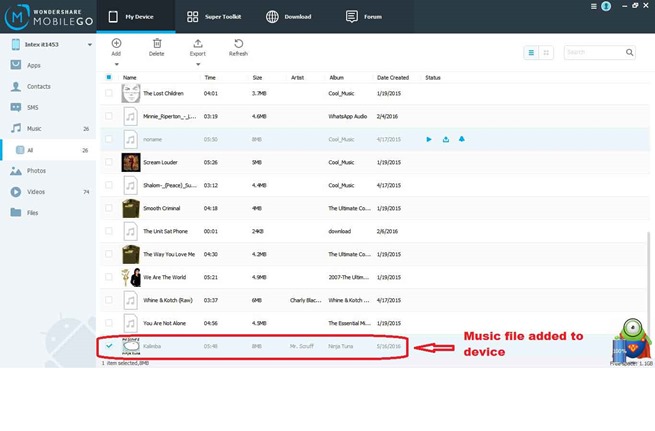Select The Way You Love Me track

[169, 254]
